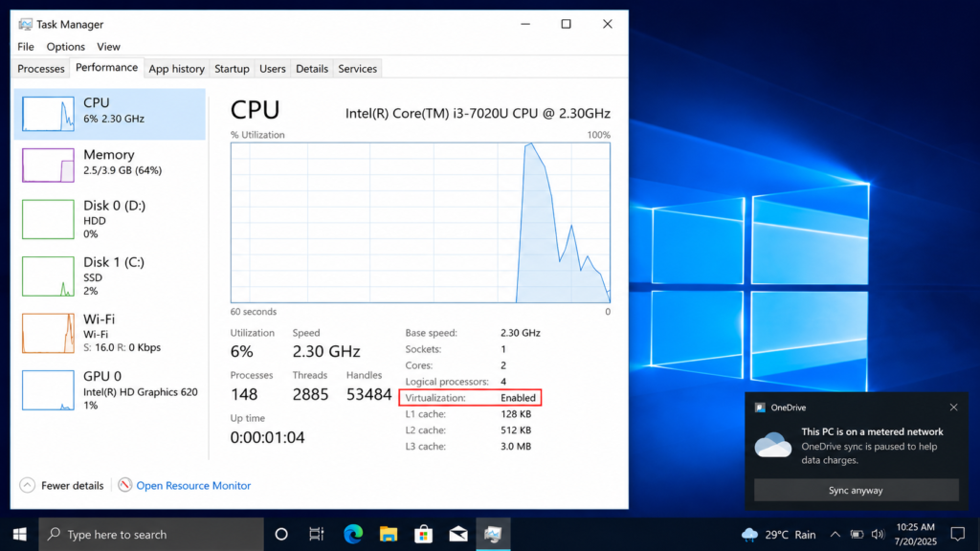
Task: Switch to the Startup tab
Action: pyautogui.click(x=232, y=69)
